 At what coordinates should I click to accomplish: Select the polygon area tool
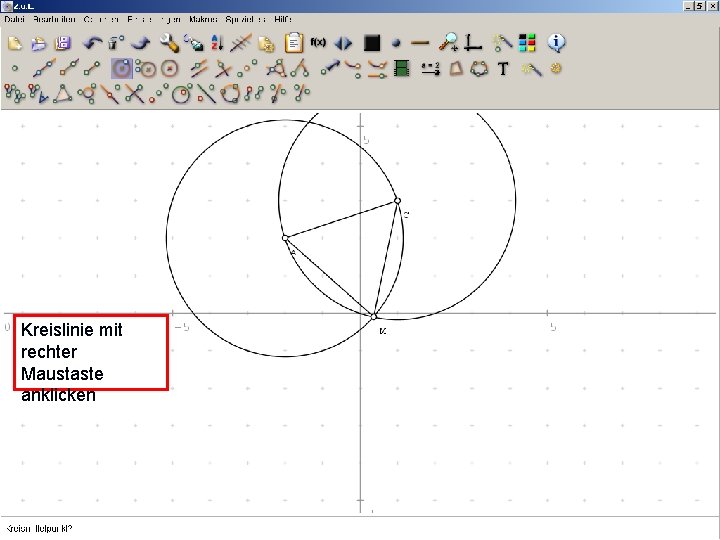pos(456,68)
